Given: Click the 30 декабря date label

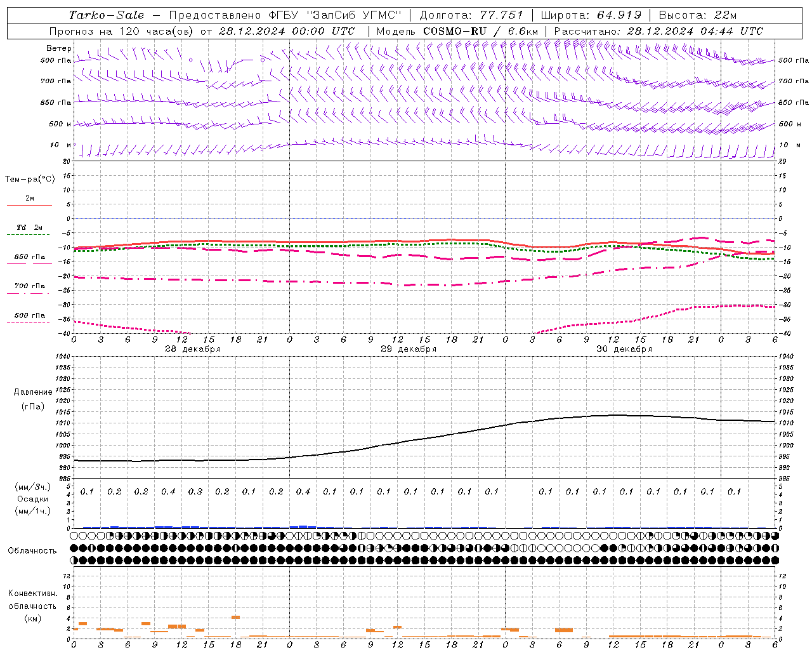Looking at the screenshot, I should coord(624,349).
